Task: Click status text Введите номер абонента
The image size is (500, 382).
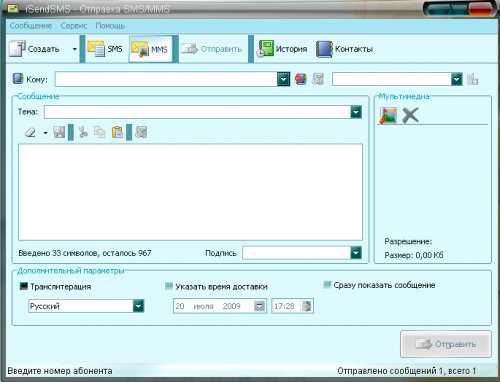Action: pos(60,371)
